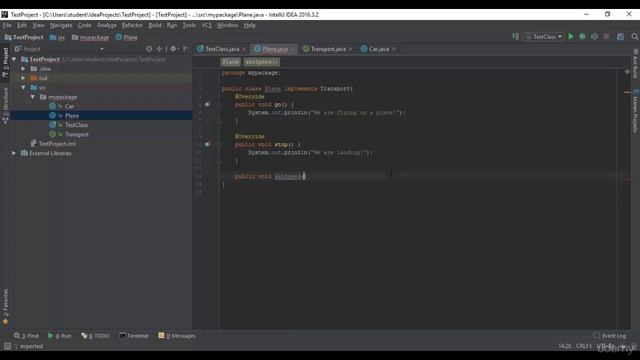Click gutter override marker beside go() method
The width and height of the screenshot is (640, 360).
pyautogui.click(x=207, y=104)
